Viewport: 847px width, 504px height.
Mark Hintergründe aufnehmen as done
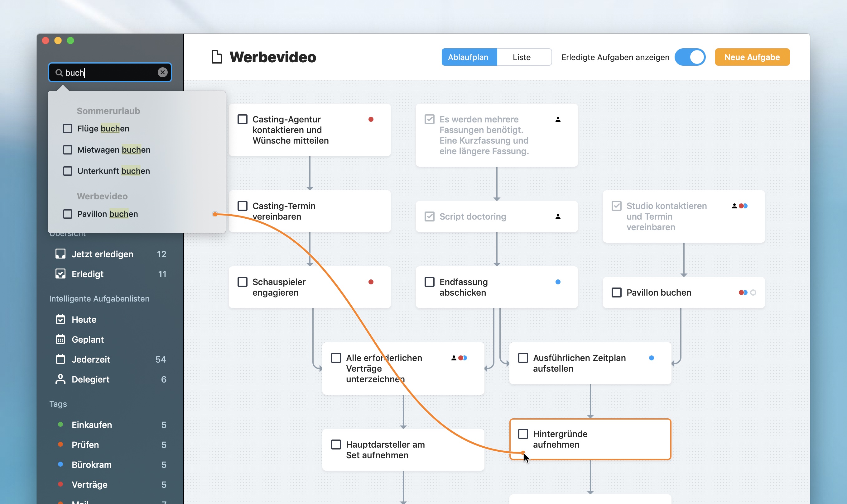pos(523,434)
